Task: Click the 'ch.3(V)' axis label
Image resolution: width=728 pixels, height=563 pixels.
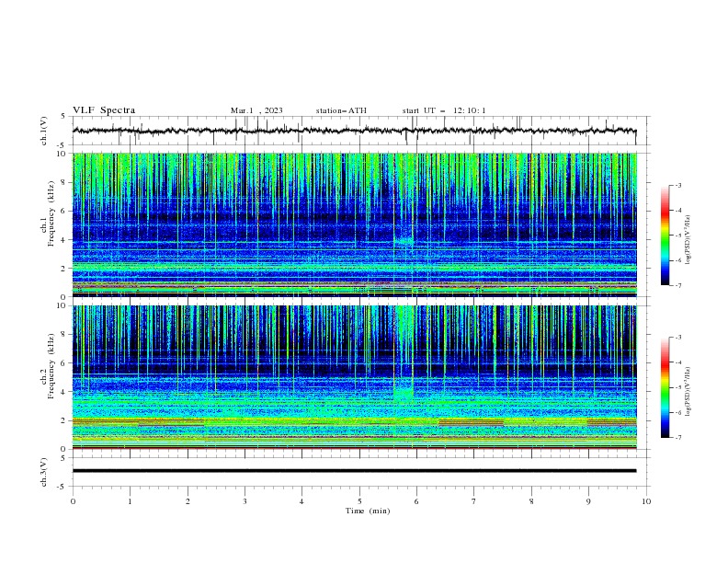Action: (x=44, y=472)
